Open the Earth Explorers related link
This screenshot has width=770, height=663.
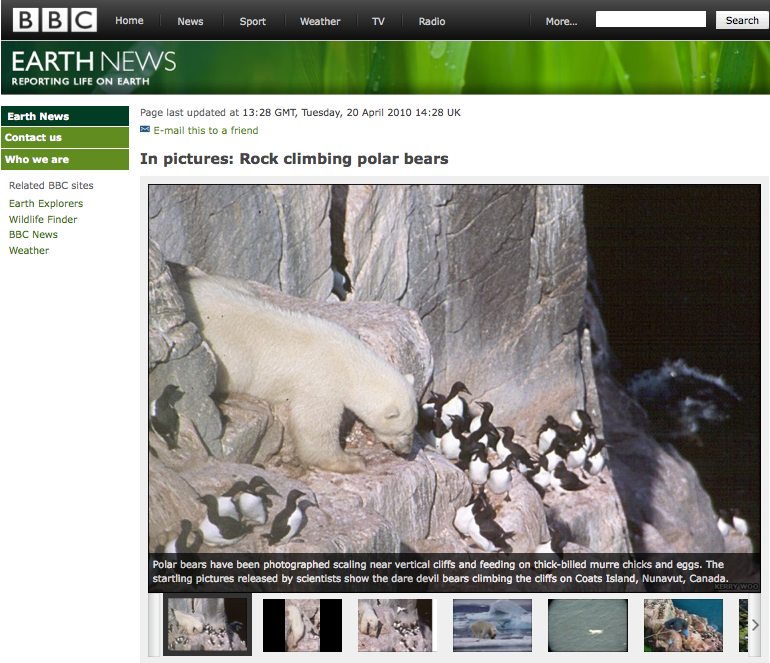[46, 204]
